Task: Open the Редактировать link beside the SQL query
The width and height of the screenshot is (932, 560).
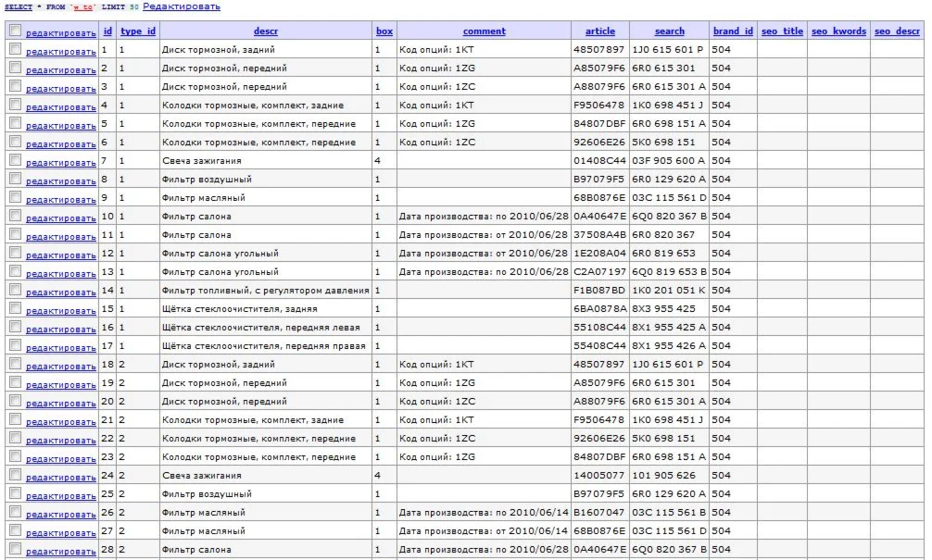Action: [x=182, y=6]
